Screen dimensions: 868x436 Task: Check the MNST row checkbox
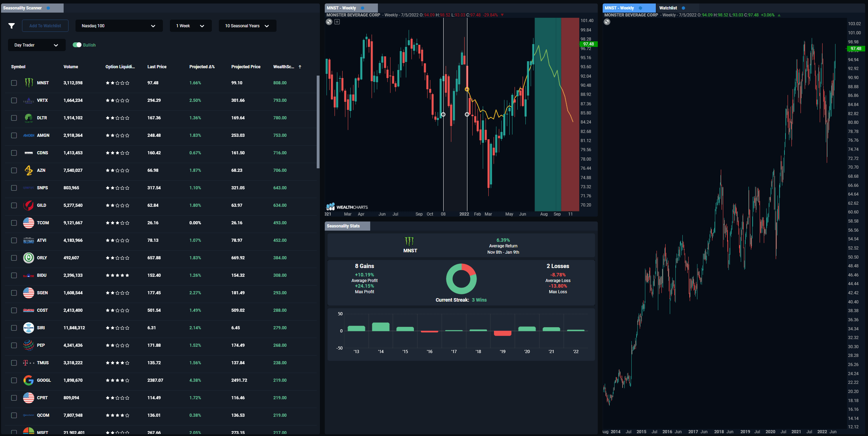click(x=14, y=83)
